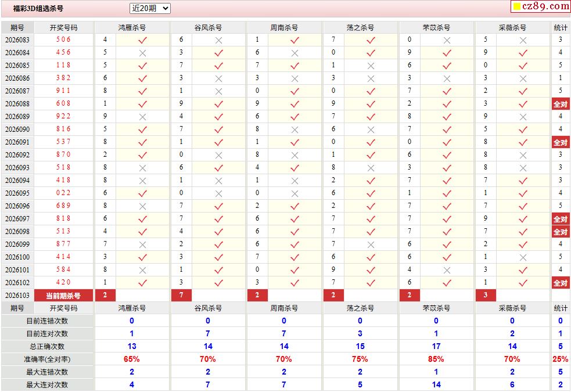The image size is (571, 392).
Task: Click the red 当前期杀号 label
Action: 63,296
